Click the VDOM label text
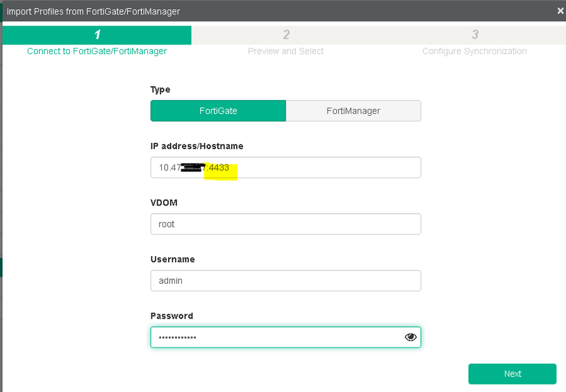The image size is (566, 392). (x=165, y=203)
